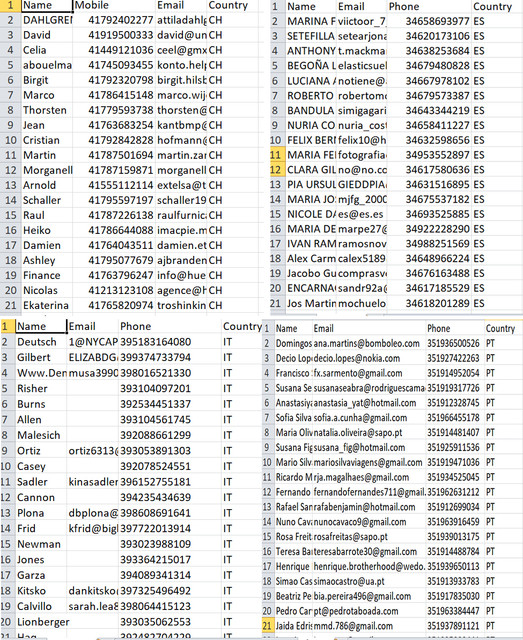Select email simaocastro@ua.pt
The height and width of the screenshot is (640, 523).
369,581
